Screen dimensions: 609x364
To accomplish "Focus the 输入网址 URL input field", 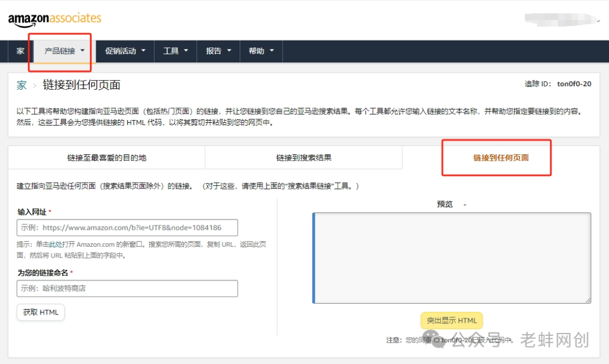I will [127, 228].
